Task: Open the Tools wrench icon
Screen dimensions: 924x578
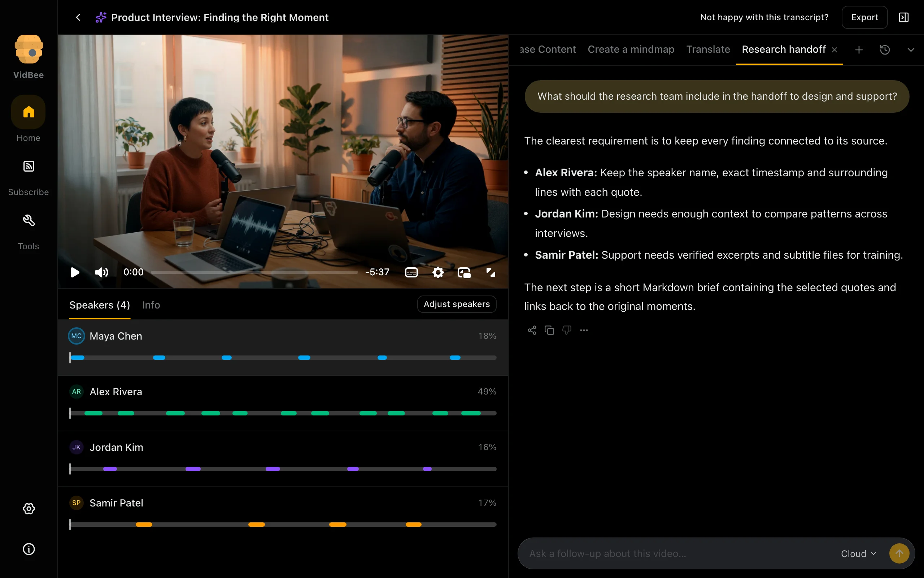Action: point(29,220)
